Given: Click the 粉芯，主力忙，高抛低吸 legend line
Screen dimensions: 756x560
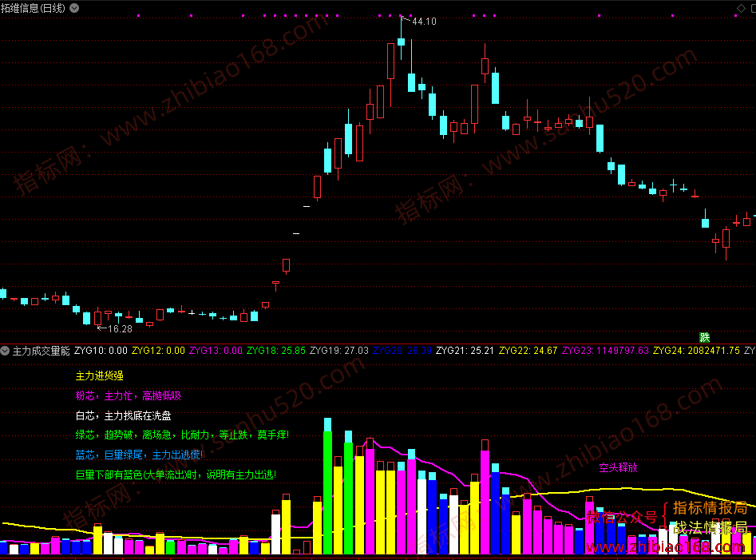Looking at the screenshot, I should click(129, 396).
